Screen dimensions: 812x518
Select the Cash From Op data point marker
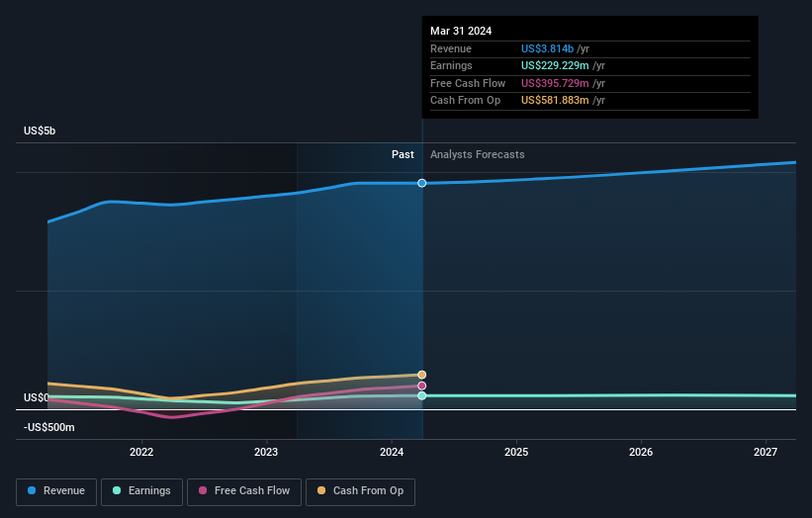coord(422,375)
